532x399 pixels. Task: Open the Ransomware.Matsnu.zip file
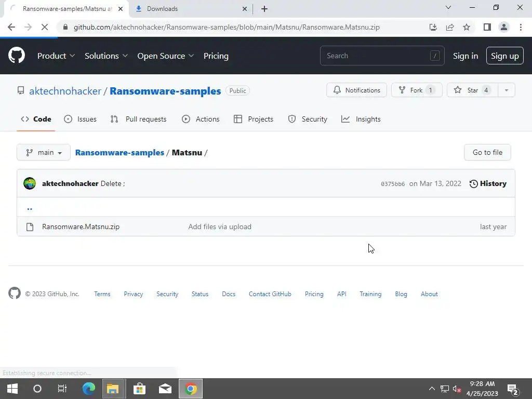click(x=81, y=227)
